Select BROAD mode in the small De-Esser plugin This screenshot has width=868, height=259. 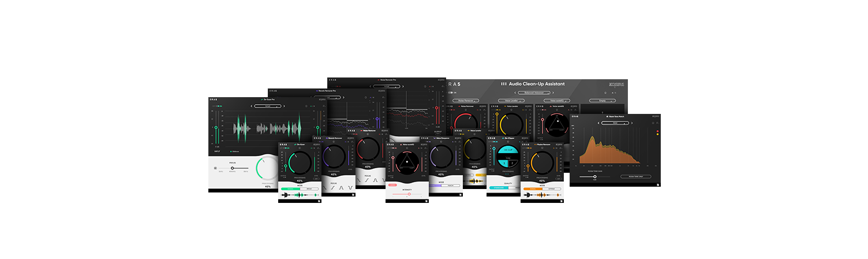pyautogui.click(x=309, y=189)
